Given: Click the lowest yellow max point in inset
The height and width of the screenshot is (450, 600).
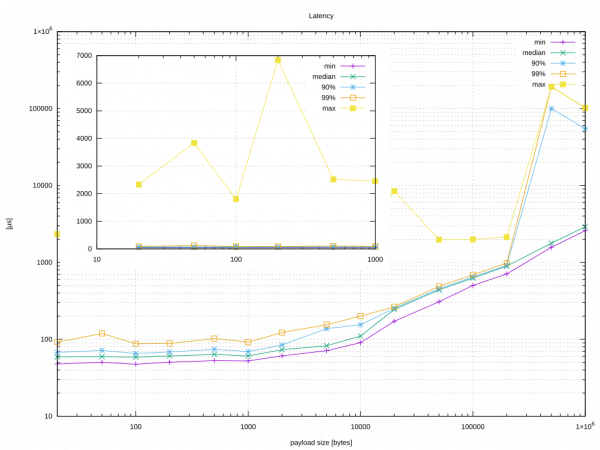Looking at the screenshot, I should pyautogui.click(x=236, y=199).
